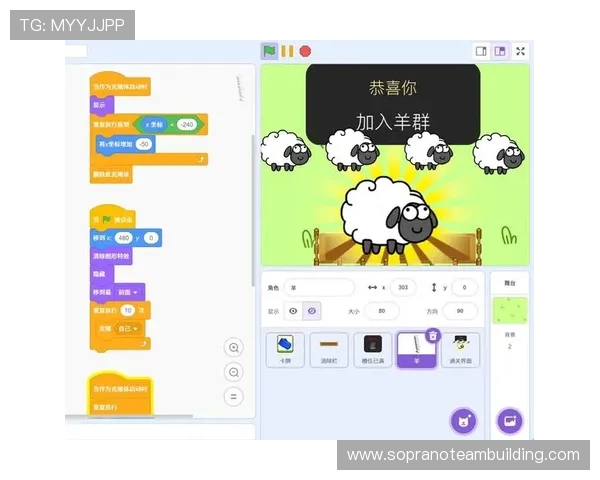This screenshot has height=480, width=600.
Task: Click the 恭喜你 加入羊群 banner on stage
Action: tap(393, 104)
